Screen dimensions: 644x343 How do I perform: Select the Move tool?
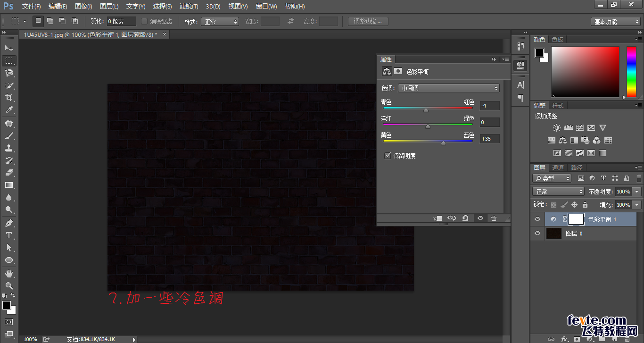9,48
